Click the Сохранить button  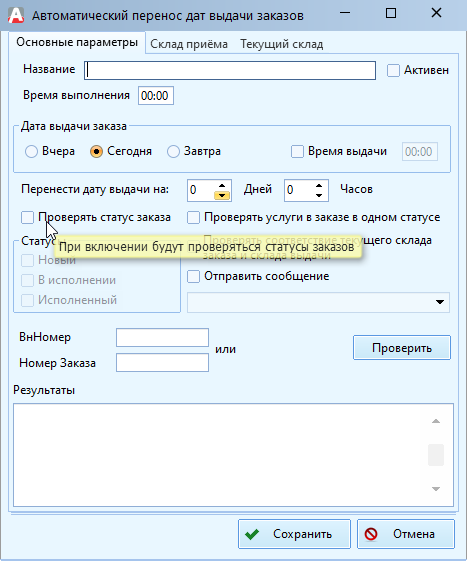click(294, 534)
